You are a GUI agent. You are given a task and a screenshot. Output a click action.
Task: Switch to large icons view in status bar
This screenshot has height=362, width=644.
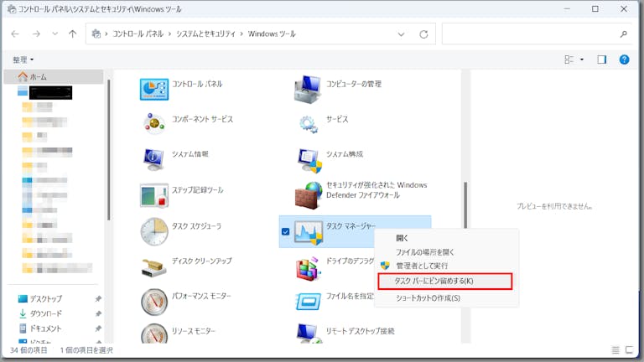pyautogui.click(x=629, y=350)
